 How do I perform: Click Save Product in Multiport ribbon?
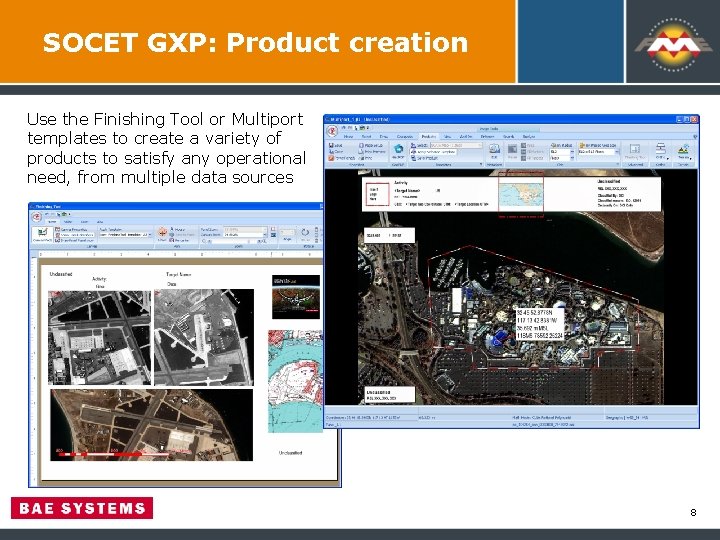point(425,158)
